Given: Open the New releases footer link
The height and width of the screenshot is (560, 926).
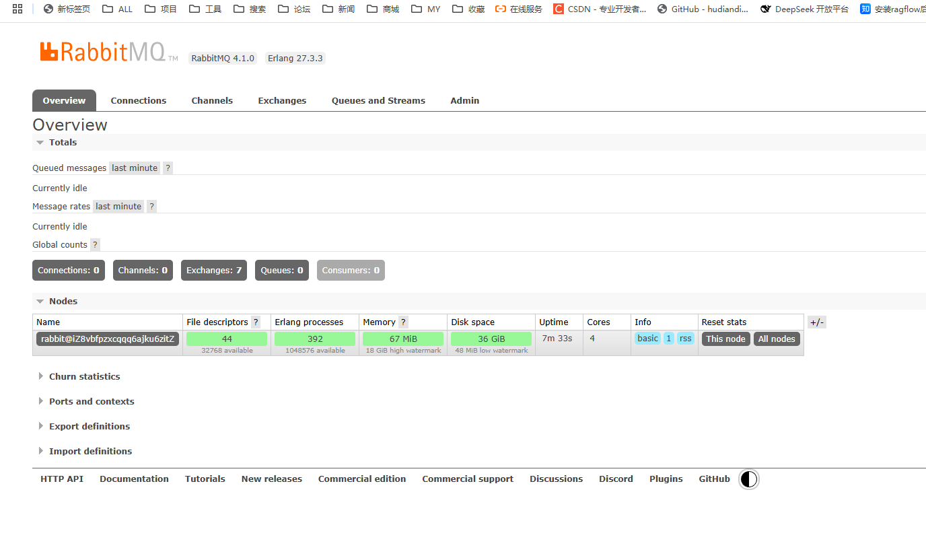Looking at the screenshot, I should tap(272, 479).
